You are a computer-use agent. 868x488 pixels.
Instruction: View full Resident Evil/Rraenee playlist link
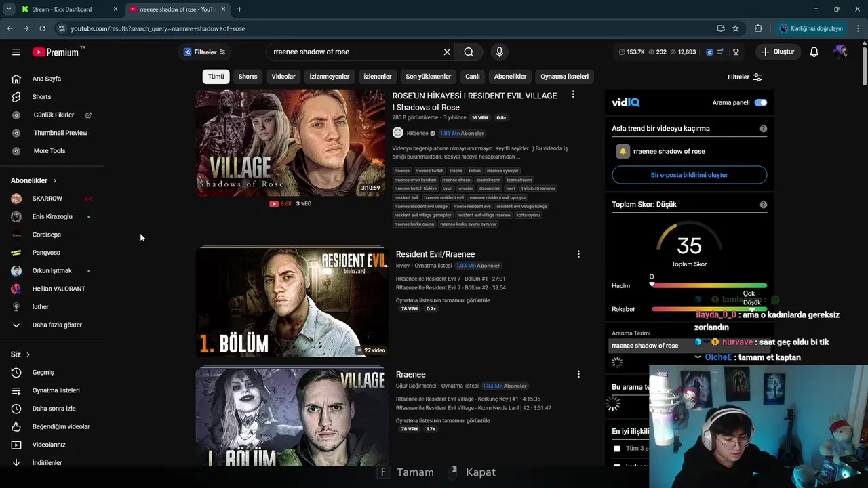pyautogui.click(x=443, y=300)
